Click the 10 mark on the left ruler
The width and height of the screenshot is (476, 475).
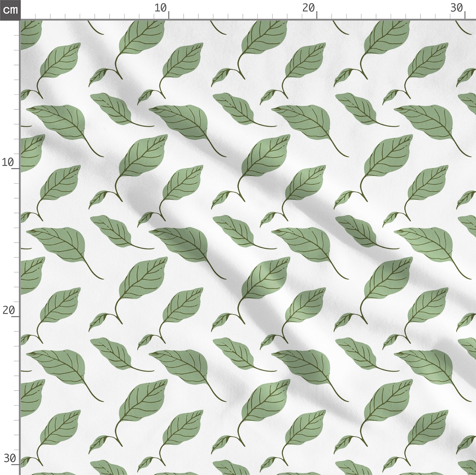pos(8,162)
